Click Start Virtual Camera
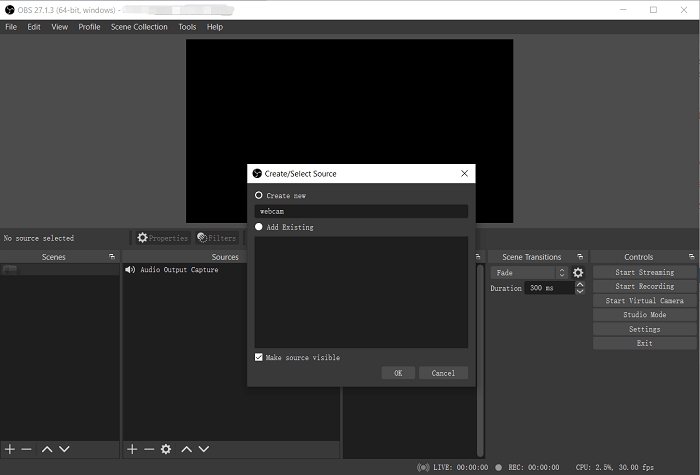 [645, 301]
